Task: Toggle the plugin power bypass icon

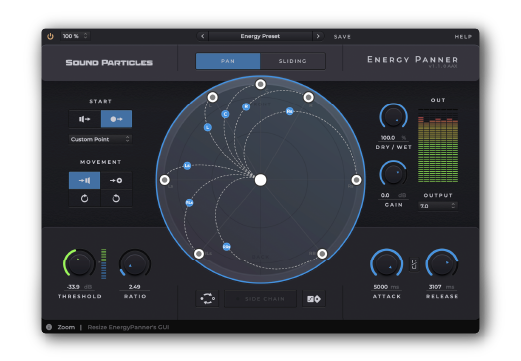Action: [50, 36]
